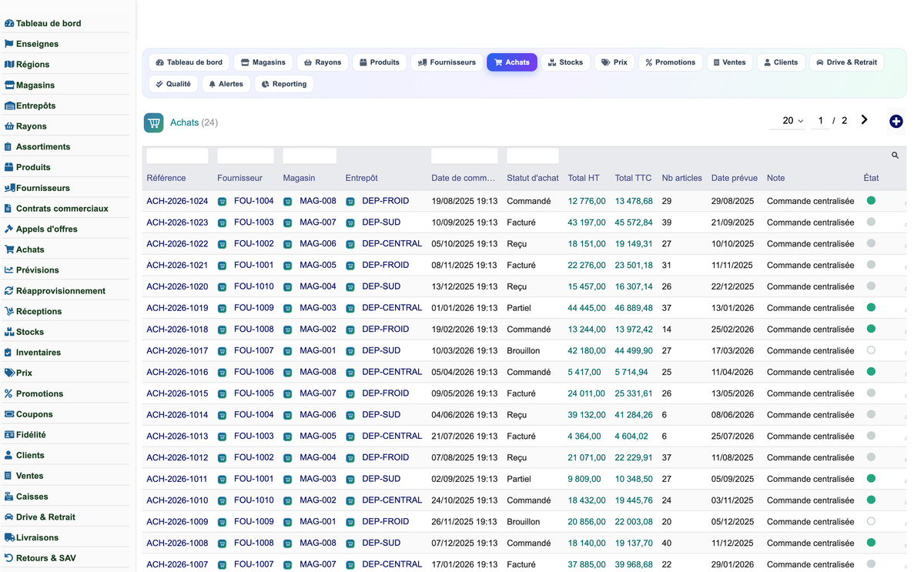Toggle the empty État circle for ACH-2026-1017

click(871, 350)
